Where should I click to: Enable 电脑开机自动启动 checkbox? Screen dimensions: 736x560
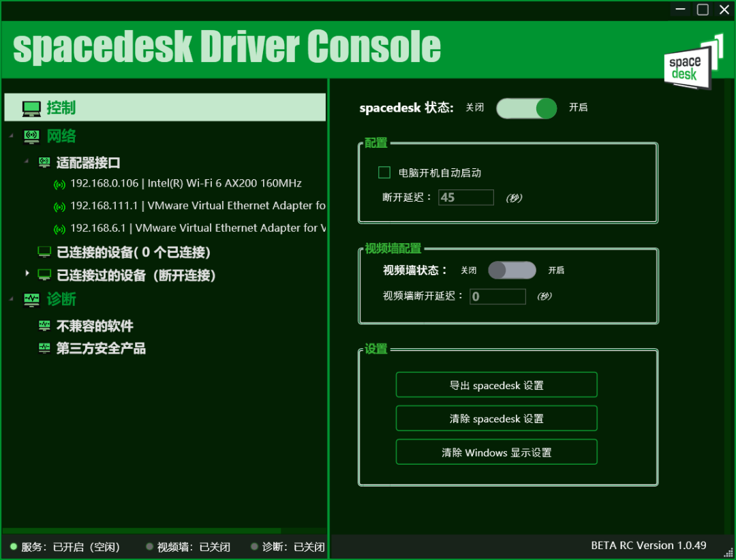pos(384,172)
